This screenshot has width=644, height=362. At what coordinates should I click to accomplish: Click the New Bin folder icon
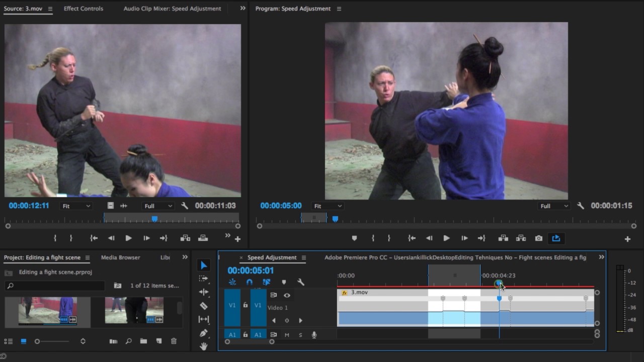(143, 341)
